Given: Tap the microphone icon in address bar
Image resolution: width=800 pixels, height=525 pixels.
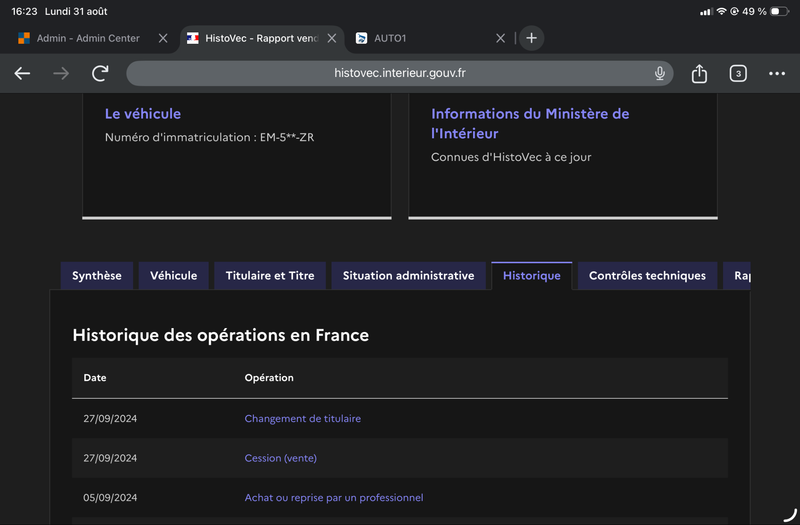Looking at the screenshot, I should click(x=659, y=73).
